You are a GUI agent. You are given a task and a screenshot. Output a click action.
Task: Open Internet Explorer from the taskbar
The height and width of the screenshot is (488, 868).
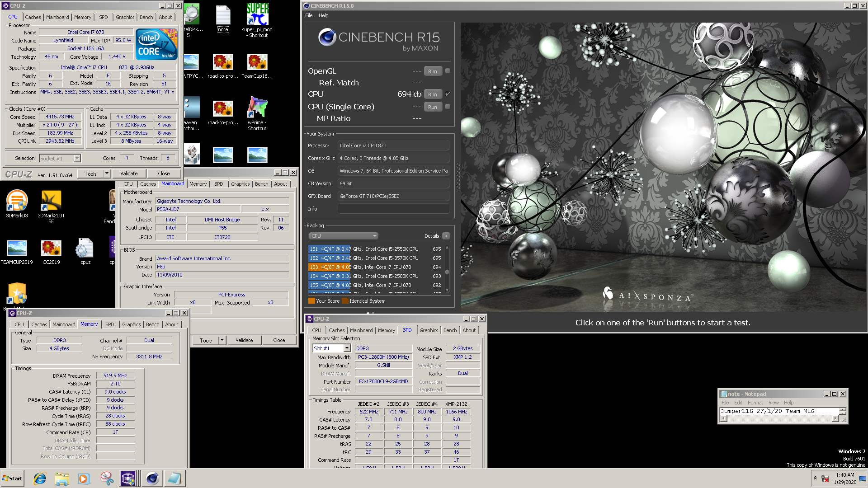tap(40, 479)
